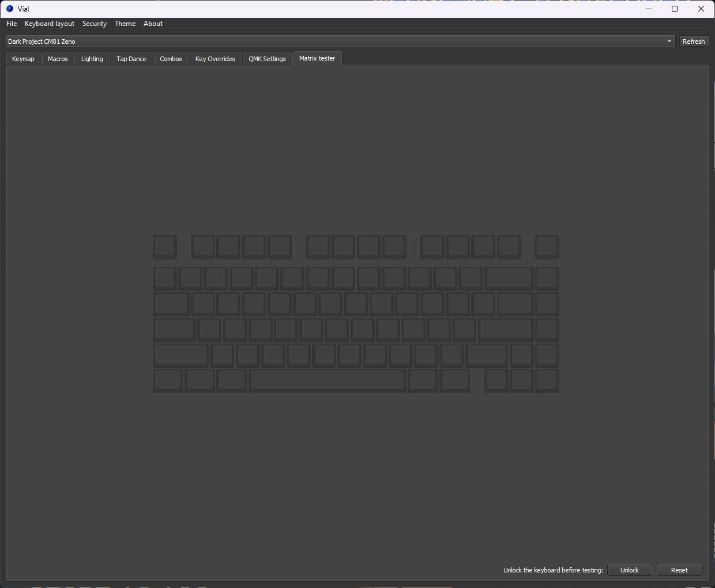The image size is (715, 588).
Task: Click the Reset button
Action: [x=680, y=570]
